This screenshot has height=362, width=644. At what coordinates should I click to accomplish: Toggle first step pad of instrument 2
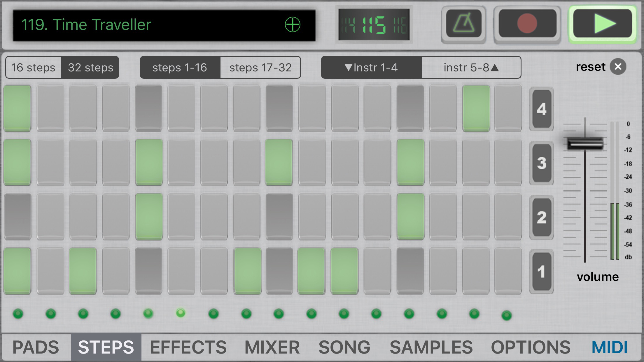pyautogui.click(x=17, y=217)
